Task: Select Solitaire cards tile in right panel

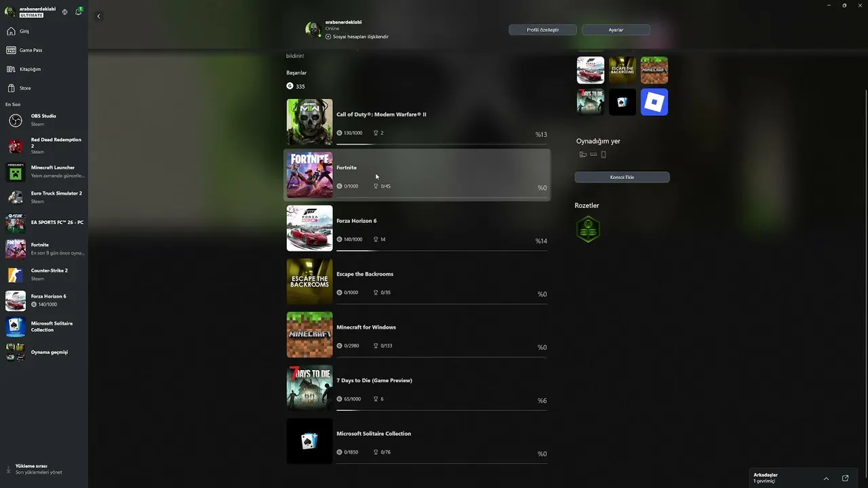Action: (623, 102)
